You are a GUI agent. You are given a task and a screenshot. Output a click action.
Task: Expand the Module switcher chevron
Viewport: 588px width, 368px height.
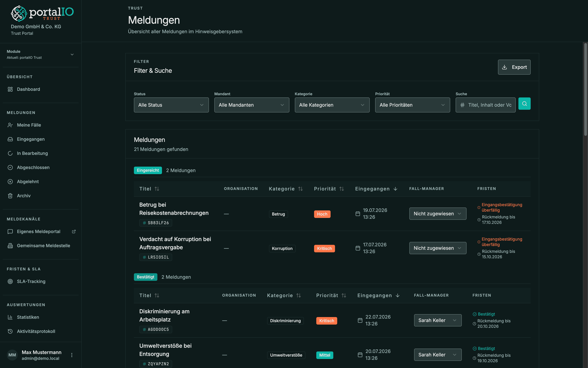pos(72,55)
